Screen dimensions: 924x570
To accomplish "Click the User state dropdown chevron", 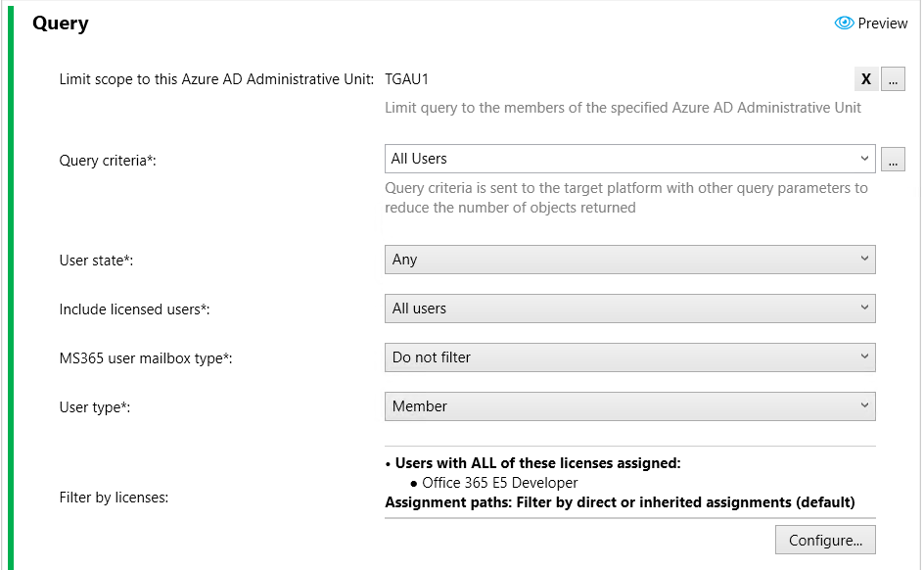I will click(864, 259).
